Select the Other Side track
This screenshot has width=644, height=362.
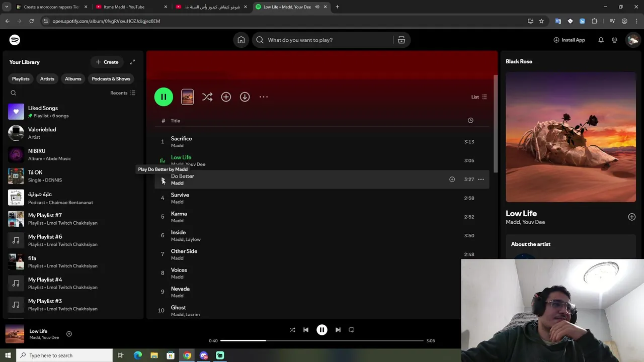[321, 254]
